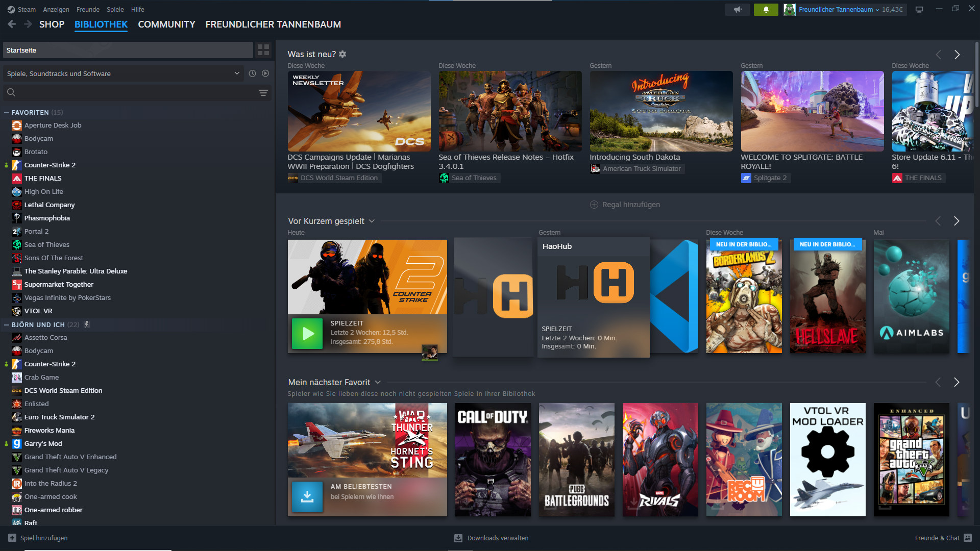This screenshot has width=980, height=551.
Task: Toggle the collections grid view icon
Action: 263,50
